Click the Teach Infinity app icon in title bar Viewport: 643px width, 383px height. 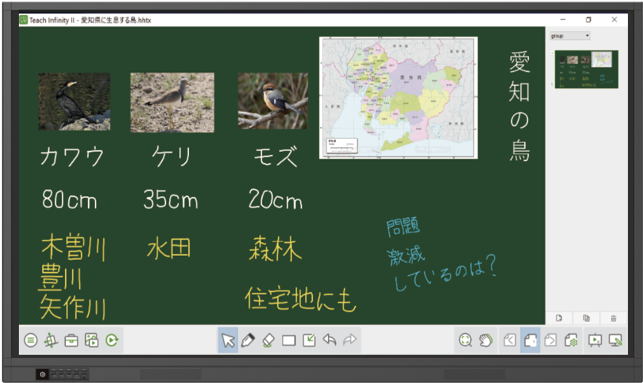(23, 20)
